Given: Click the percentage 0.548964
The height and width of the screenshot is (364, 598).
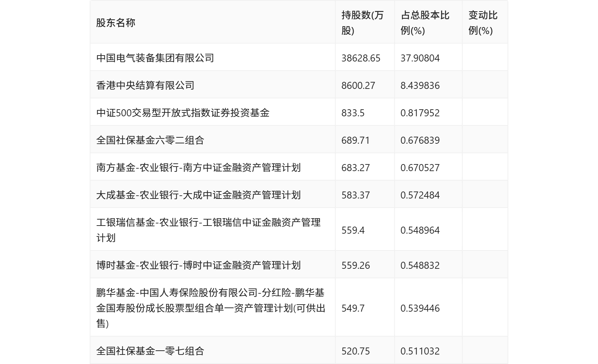Looking at the screenshot, I should [420, 230].
